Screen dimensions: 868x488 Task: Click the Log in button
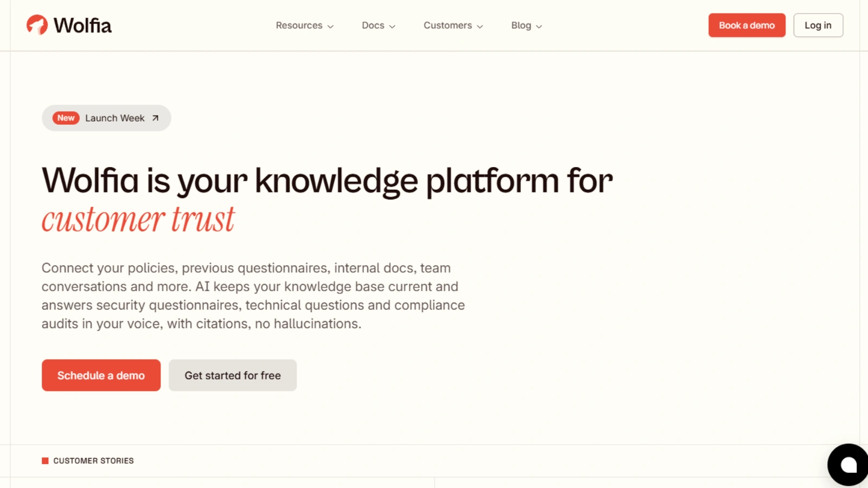tap(818, 25)
